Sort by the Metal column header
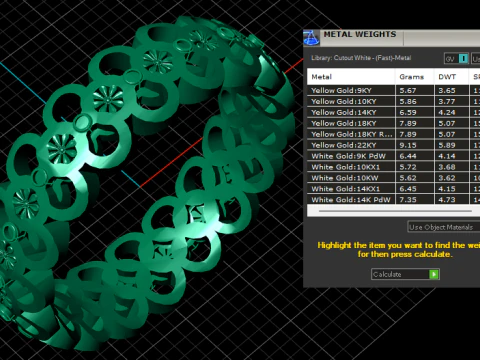 (x=351, y=77)
